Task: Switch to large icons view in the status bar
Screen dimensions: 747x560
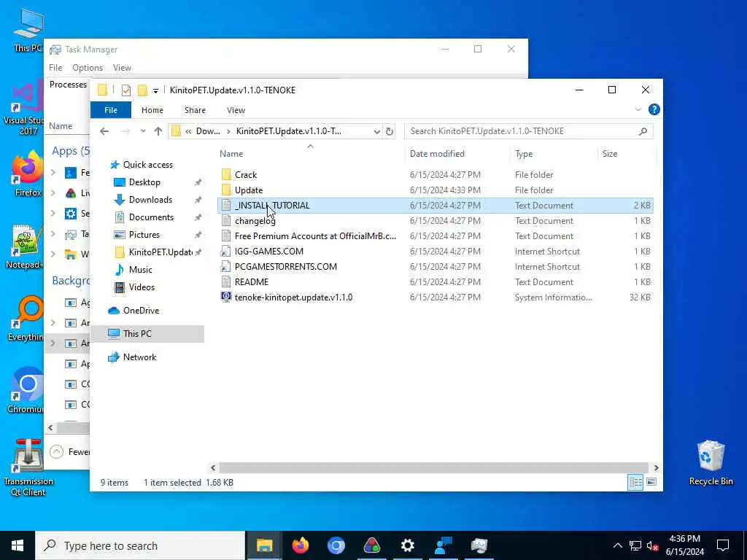Action: click(651, 482)
